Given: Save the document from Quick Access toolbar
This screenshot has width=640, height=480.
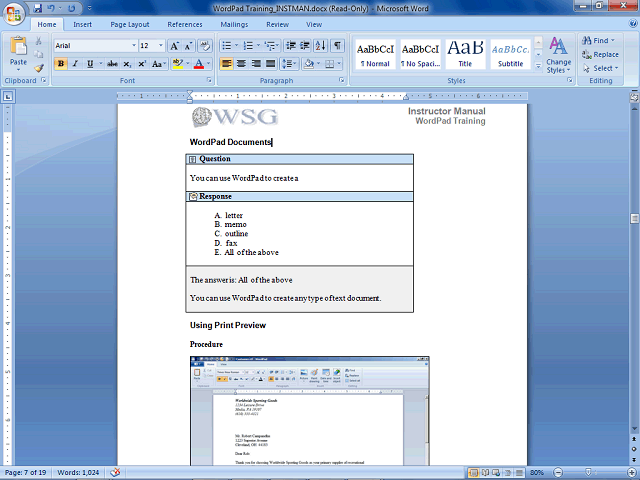Looking at the screenshot, I should point(38,8).
